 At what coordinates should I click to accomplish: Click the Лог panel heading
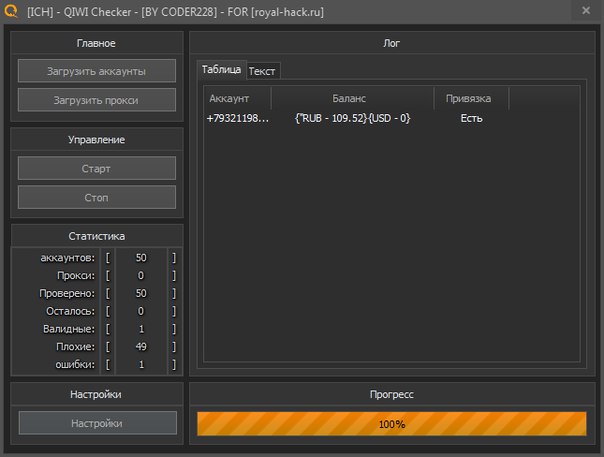[x=391, y=43]
